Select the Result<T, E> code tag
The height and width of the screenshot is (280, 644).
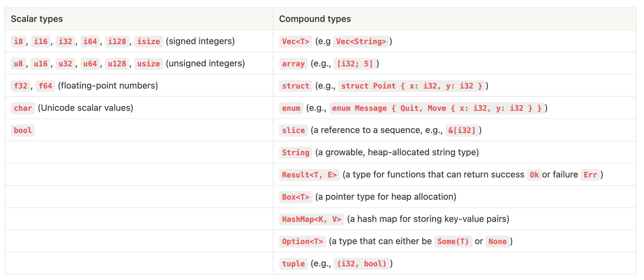(309, 175)
